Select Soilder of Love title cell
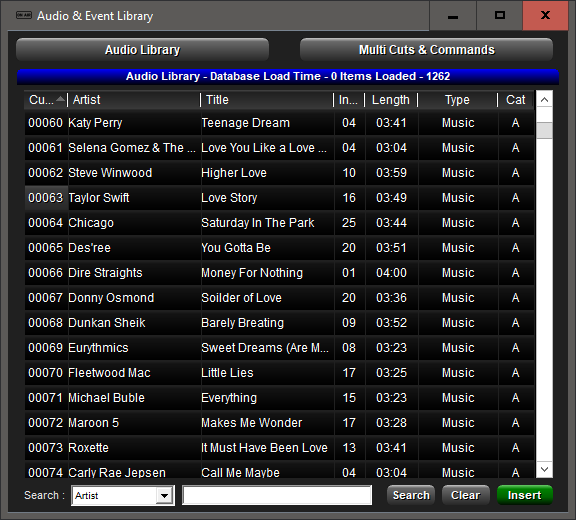Screen dimensions: 576x520 tap(267, 297)
